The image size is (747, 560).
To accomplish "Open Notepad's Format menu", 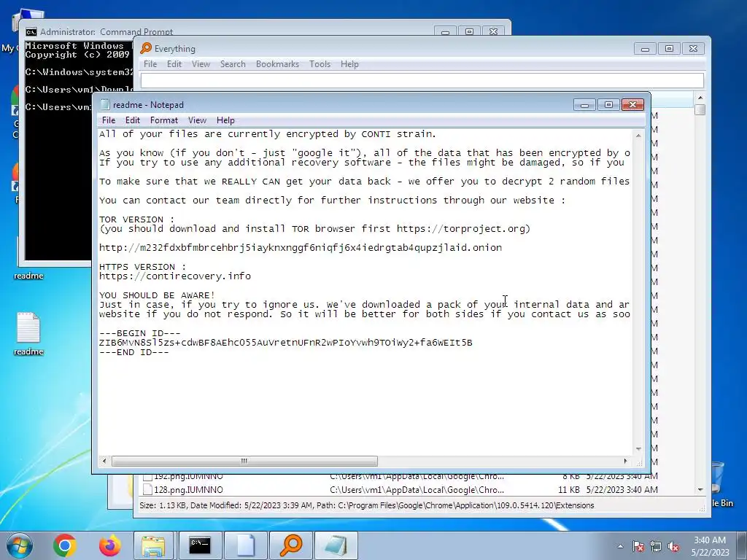I will point(164,120).
